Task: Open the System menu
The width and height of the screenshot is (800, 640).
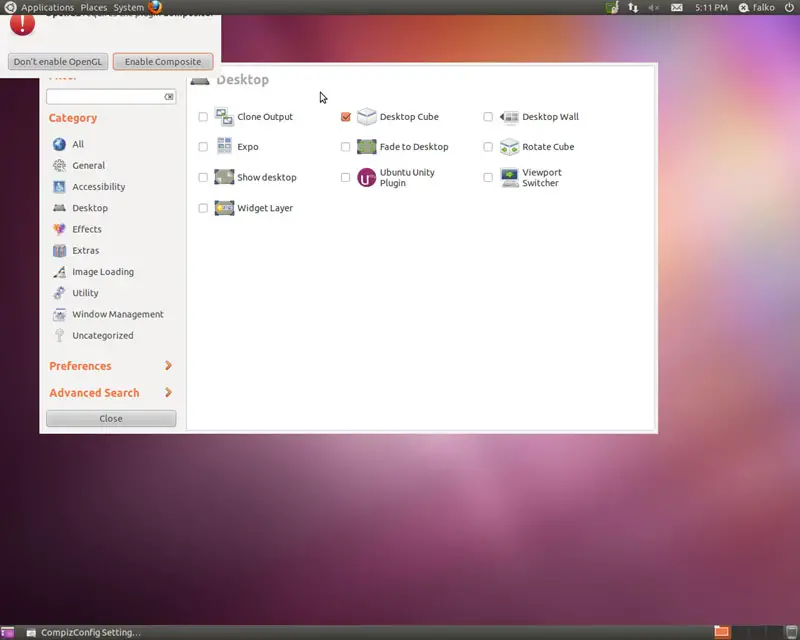Action: click(129, 7)
